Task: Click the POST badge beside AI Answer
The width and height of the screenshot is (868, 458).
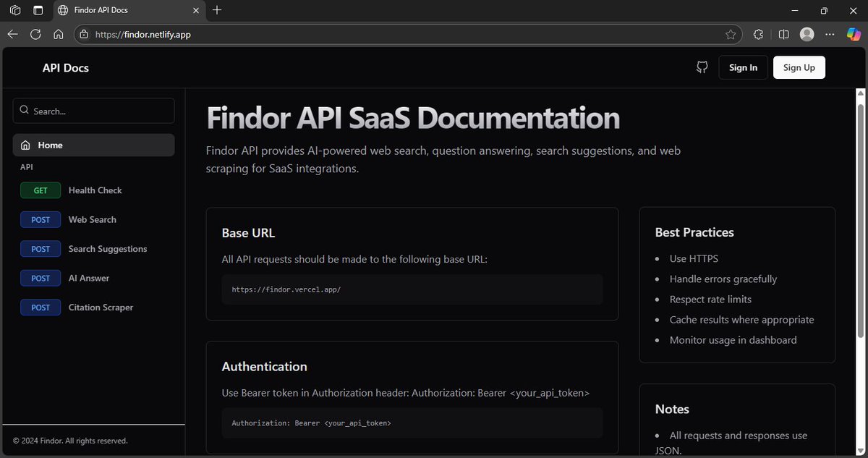Action: point(41,278)
